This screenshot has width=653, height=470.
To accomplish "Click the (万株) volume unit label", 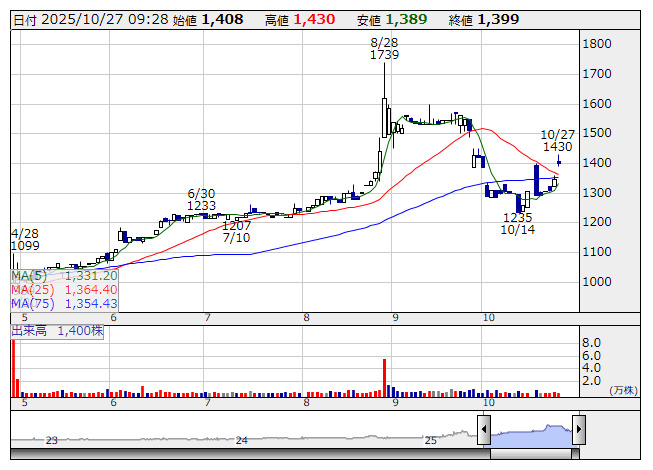I will [x=623, y=390].
